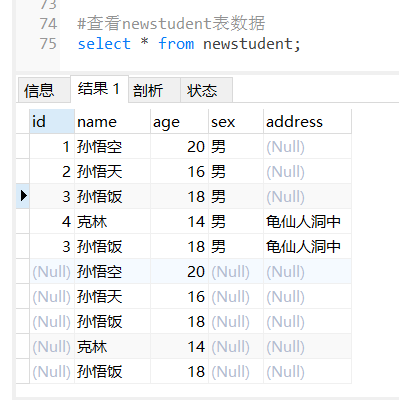Select name cell 孙悟天 in row id 2
This screenshot has width=399, height=400.
[x=112, y=172]
